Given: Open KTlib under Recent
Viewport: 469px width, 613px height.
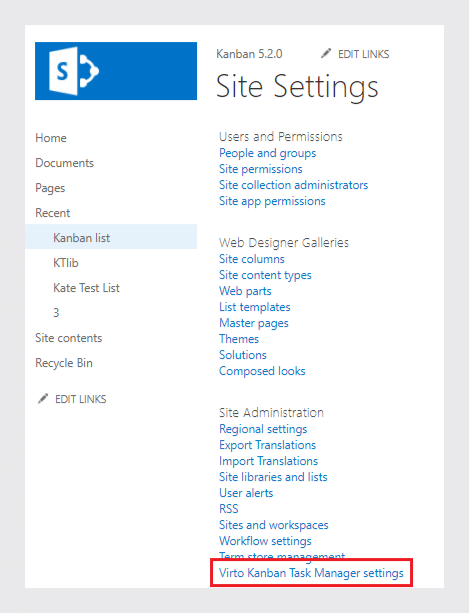Looking at the screenshot, I should coord(66,263).
